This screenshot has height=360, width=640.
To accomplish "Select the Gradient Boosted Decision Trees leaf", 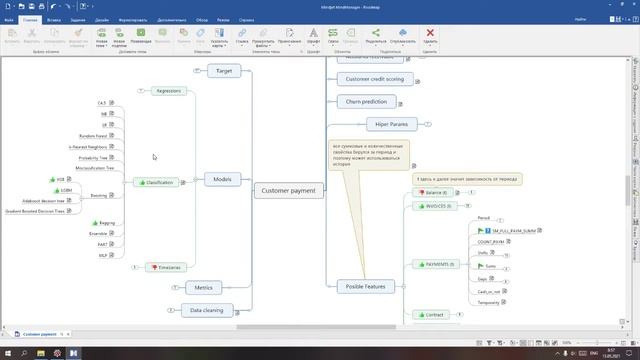I will pos(35,211).
